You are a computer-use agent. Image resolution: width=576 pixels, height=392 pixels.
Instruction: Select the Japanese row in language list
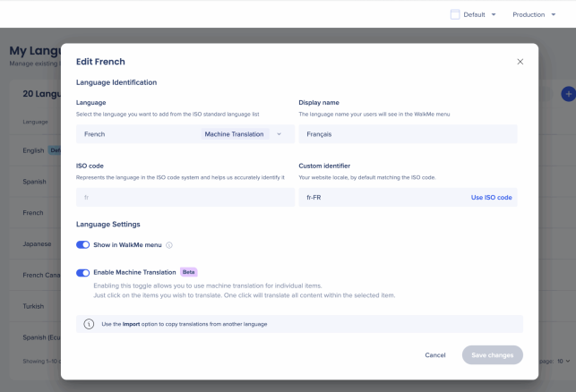[36, 243]
